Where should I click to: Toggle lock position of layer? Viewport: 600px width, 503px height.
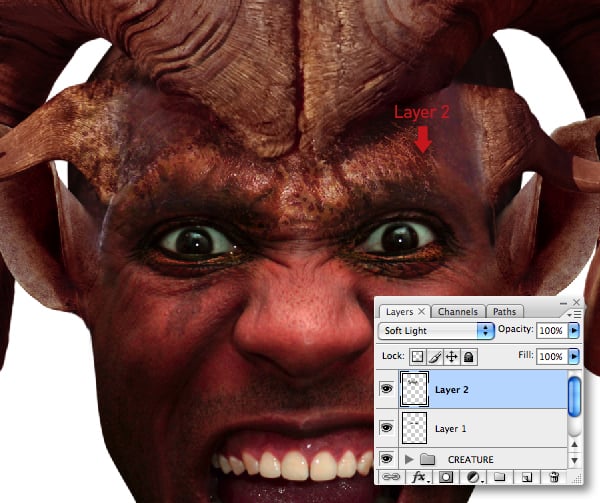pyautogui.click(x=452, y=355)
